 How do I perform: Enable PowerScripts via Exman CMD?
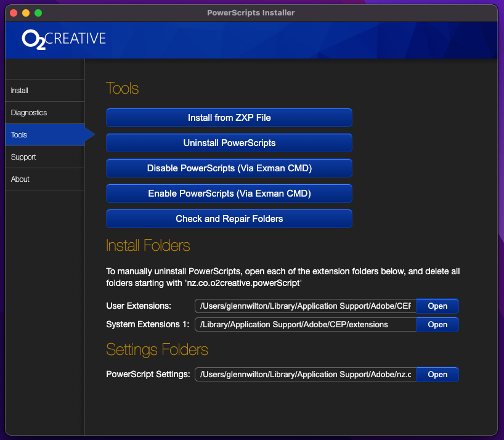(x=229, y=194)
